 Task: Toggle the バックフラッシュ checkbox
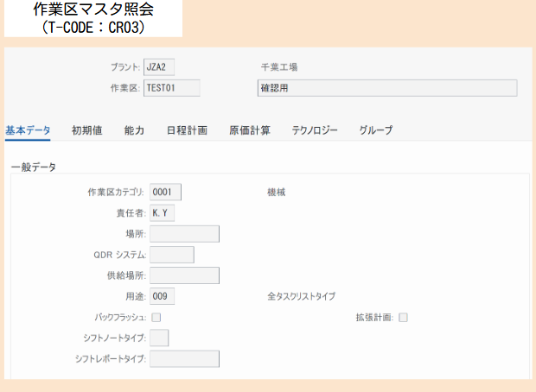156,318
